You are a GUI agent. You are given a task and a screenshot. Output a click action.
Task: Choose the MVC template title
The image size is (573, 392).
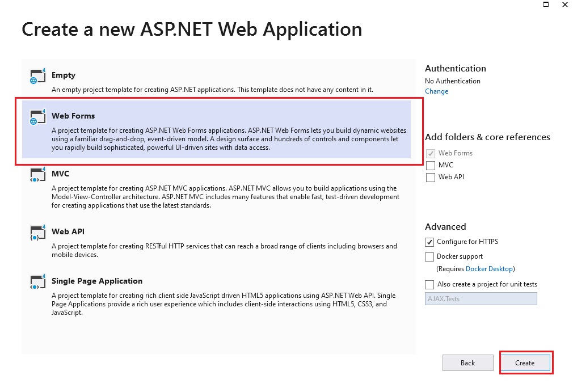click(60, 174)
